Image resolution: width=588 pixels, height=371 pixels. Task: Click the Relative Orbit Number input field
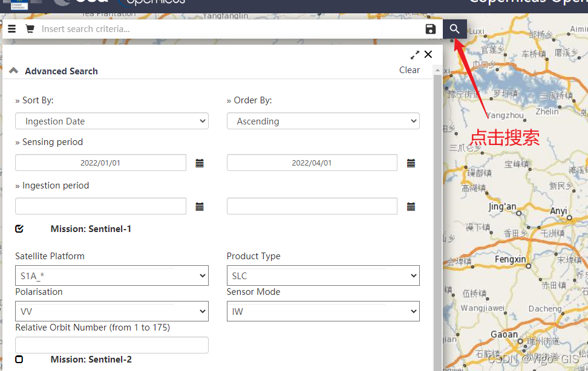[x=112, y=345]
